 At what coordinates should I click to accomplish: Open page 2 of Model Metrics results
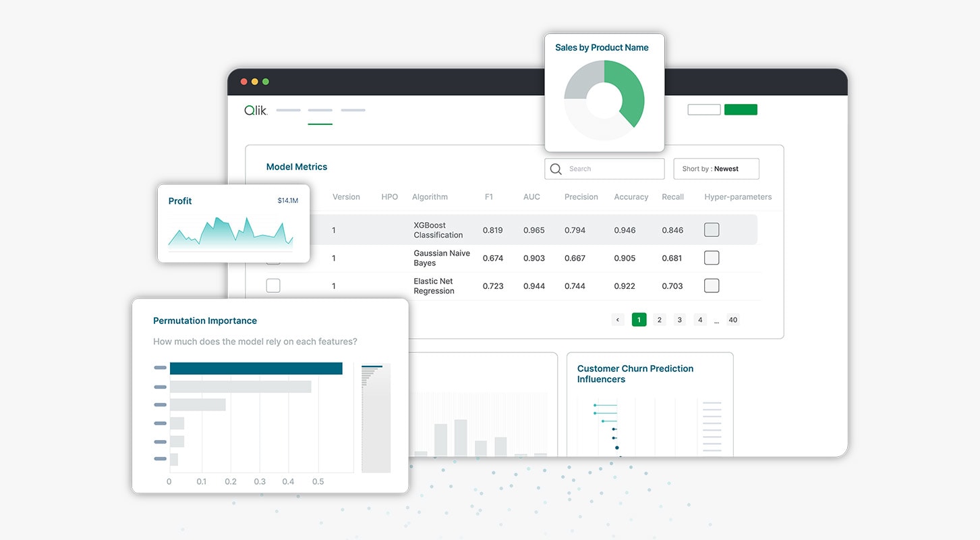pos(659,319)
